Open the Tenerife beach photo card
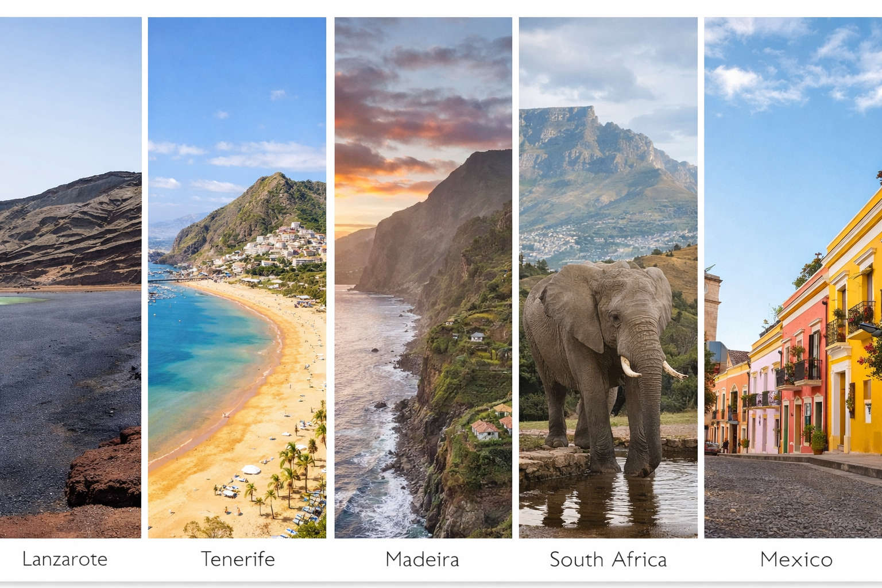The image size is (882, 588). pos(237,277)
